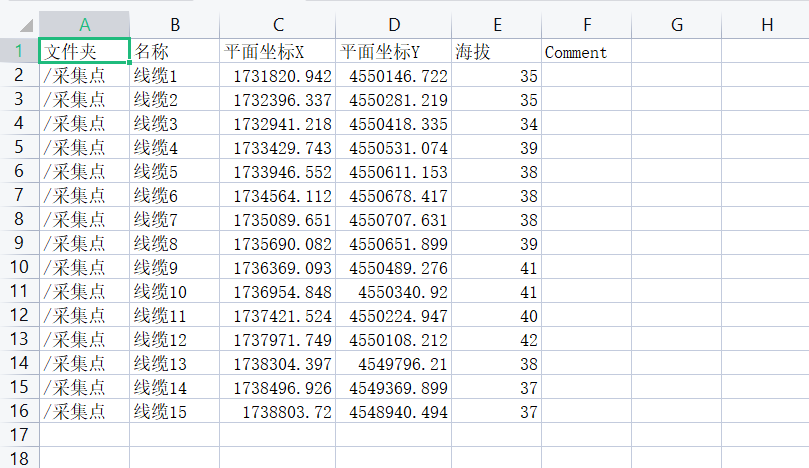Select the row 10 header
Viewport: 809px width, 468px height.
pyautogui.click(x=19, y=267)
